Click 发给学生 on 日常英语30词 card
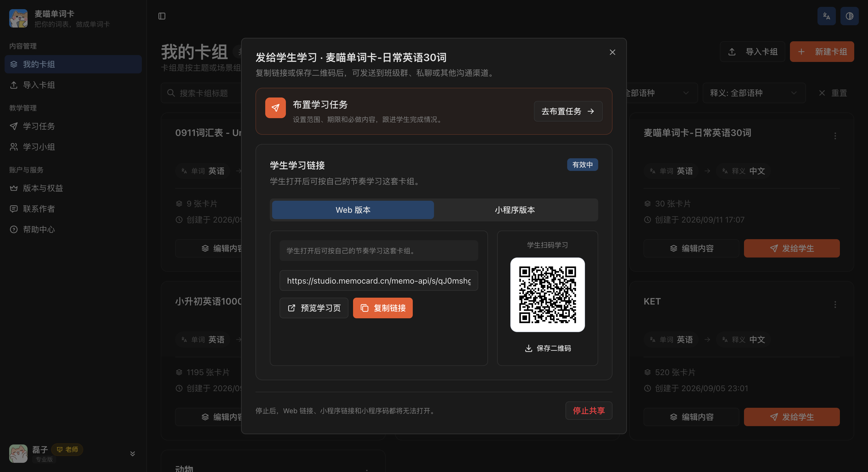 [x=792, y=248]
